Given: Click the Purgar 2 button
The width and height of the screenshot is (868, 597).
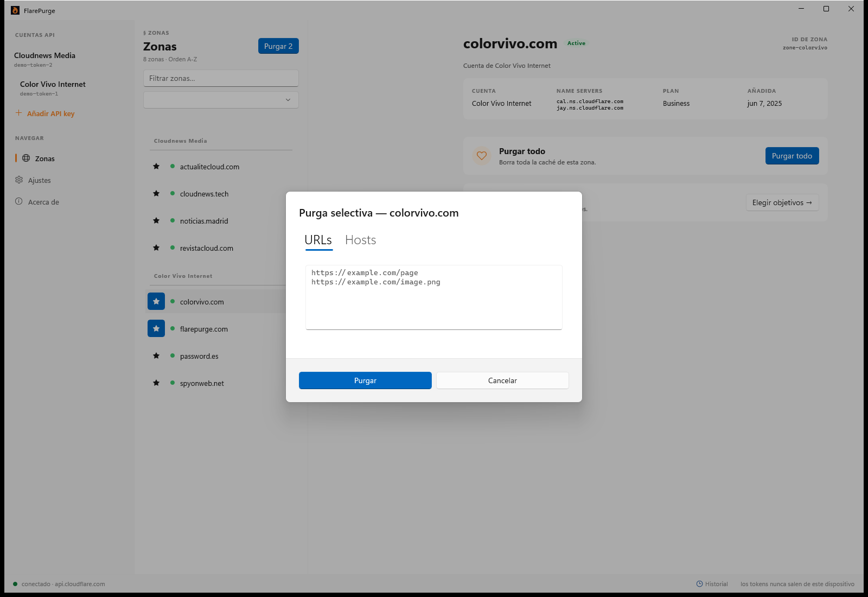Looking at the screenshot, I should click(278, 46).
